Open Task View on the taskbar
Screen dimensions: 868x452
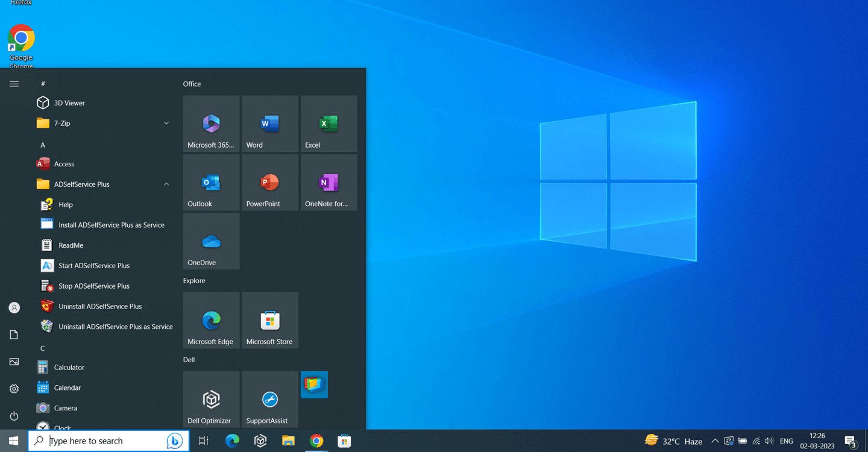click(x=203, y=441)
